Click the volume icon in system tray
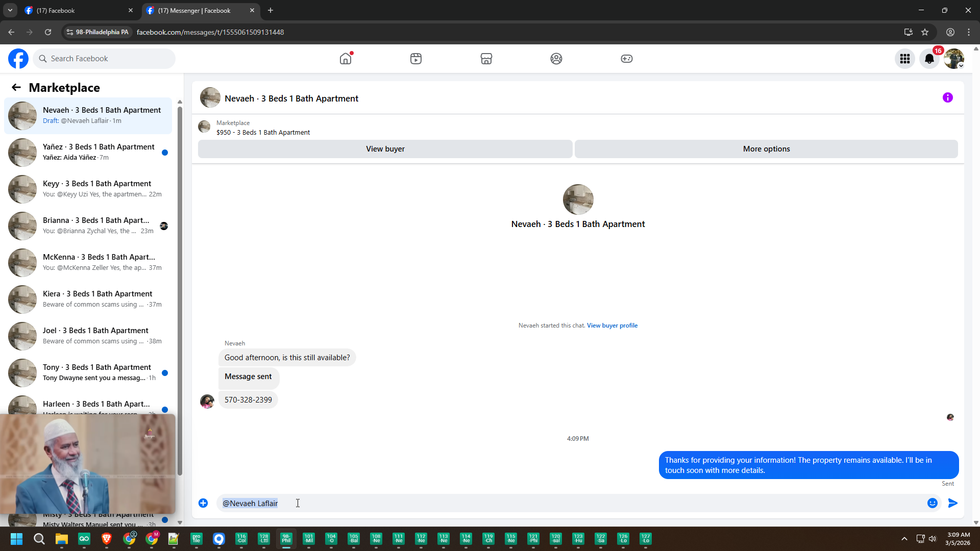The width and height of the screenshot is (980, 551). click(x=933, y=539)
